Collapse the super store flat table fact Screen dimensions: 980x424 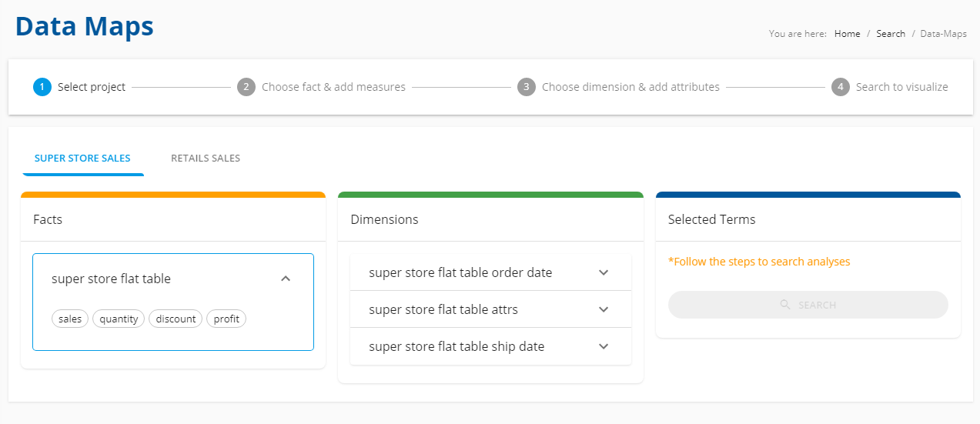pos(286,279)
